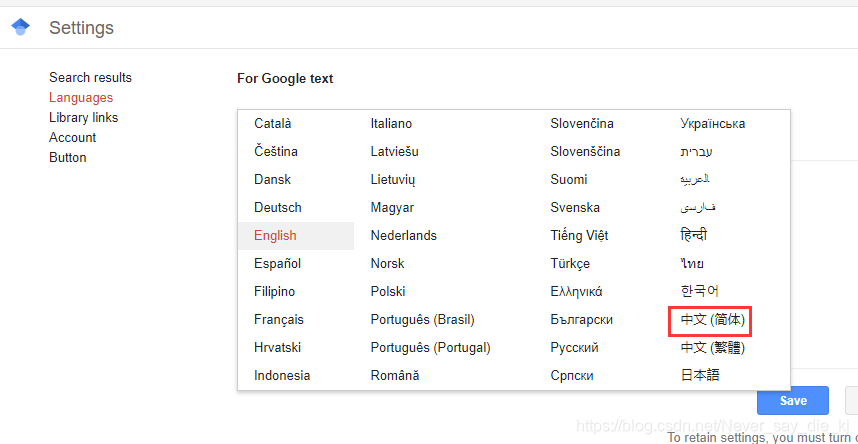Screen dimensions: 858x444
Task: Open Search results settings section
Action: coord(90,78)
